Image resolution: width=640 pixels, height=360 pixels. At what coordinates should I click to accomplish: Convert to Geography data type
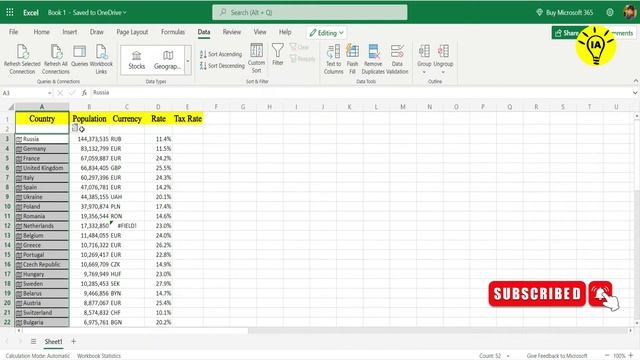click(x=167, y=60)
